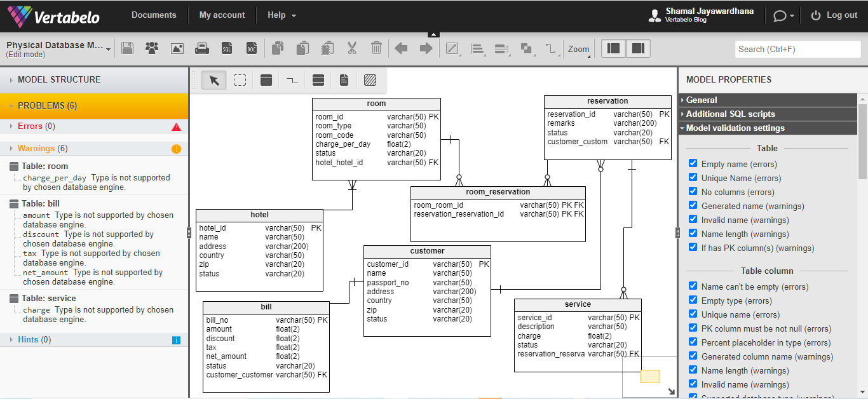Choose the Add new table tool
The width and height of the screenshot is (868, 399).
click(x=266, y=80)
